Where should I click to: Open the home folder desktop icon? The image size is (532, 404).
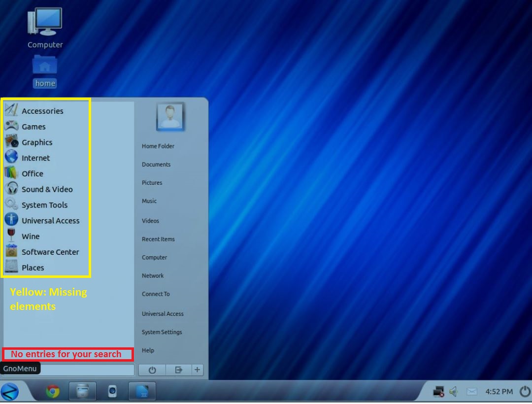click(x=45, y=71)
